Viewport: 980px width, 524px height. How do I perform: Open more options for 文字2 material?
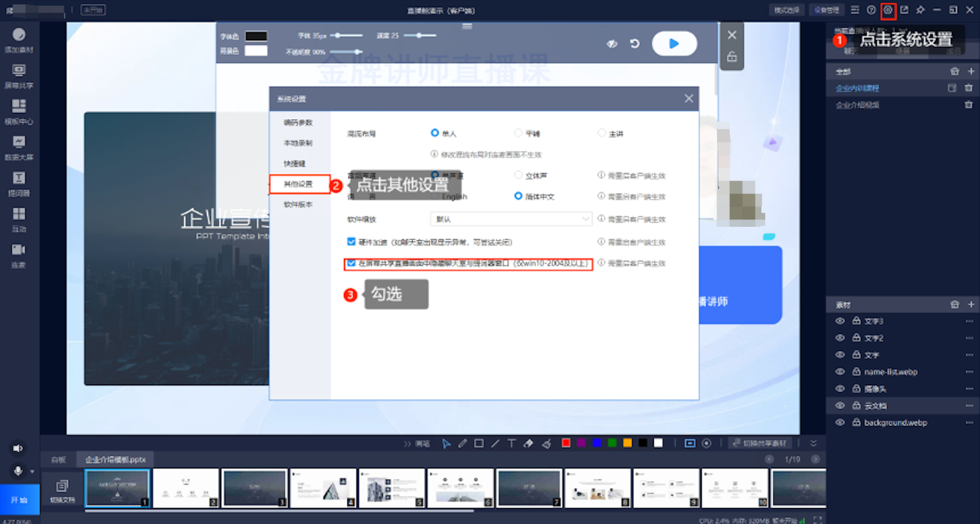(969, 337)
